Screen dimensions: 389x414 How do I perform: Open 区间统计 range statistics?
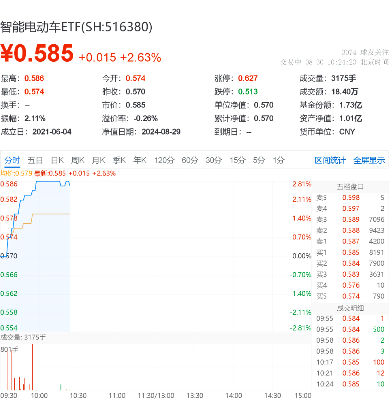[330, 160]
